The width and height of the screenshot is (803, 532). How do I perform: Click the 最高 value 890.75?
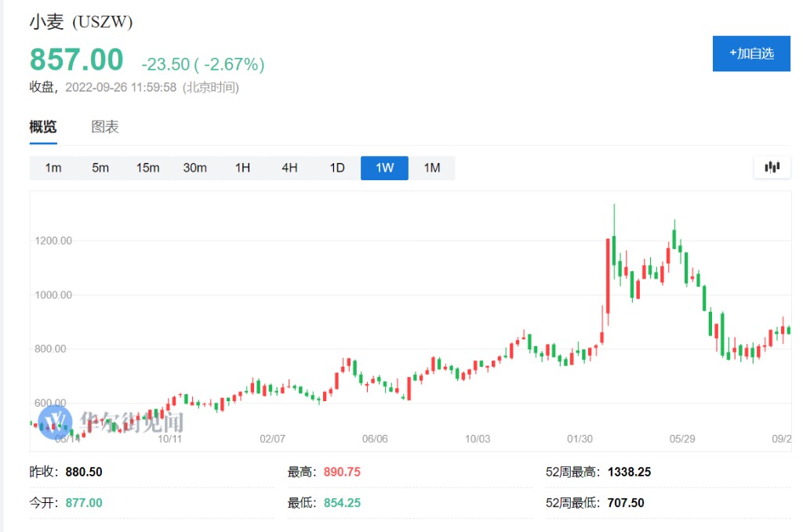tap(342, 472)
